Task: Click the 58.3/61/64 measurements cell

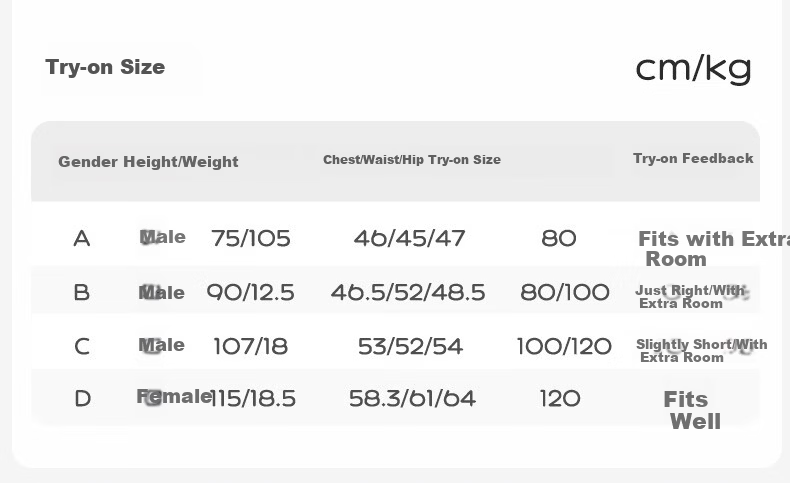Action: click(x=412, y=399)
